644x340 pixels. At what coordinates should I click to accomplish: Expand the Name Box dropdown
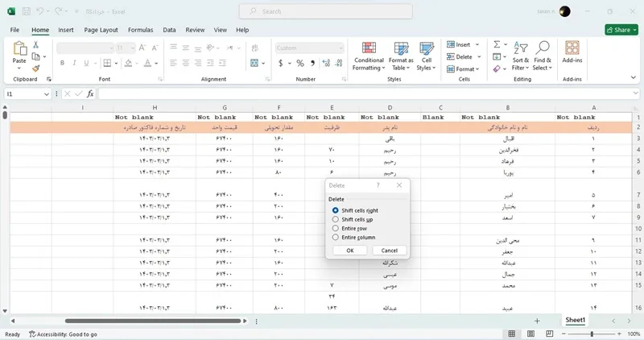tap(47, 94)
